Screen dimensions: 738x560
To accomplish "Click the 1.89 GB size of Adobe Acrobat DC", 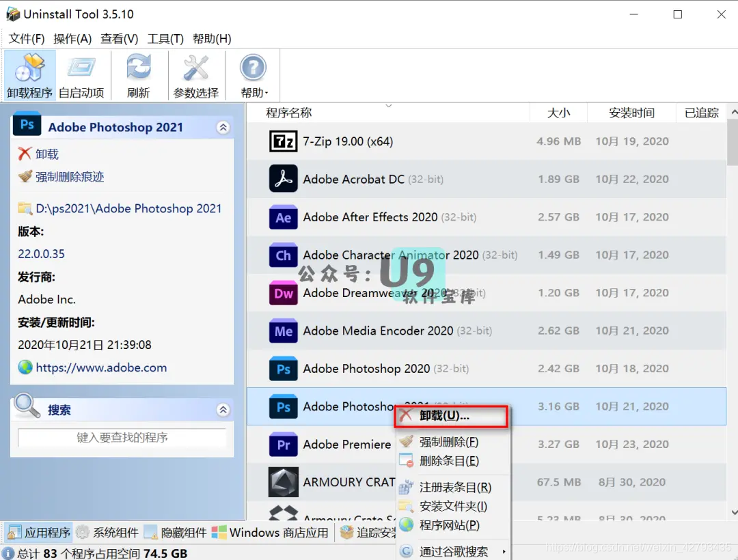I will (x=559, y=179).
